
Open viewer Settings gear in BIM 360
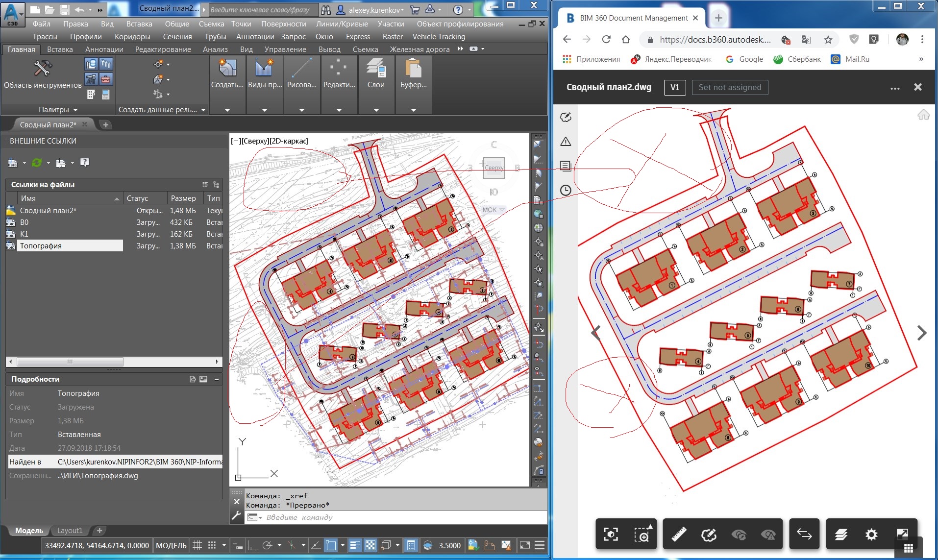872,534
